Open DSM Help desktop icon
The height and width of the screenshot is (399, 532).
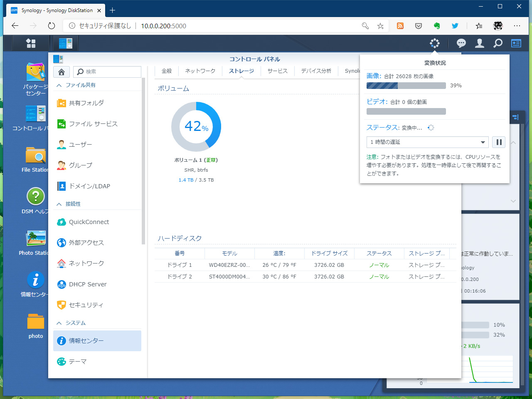point(36,201)
